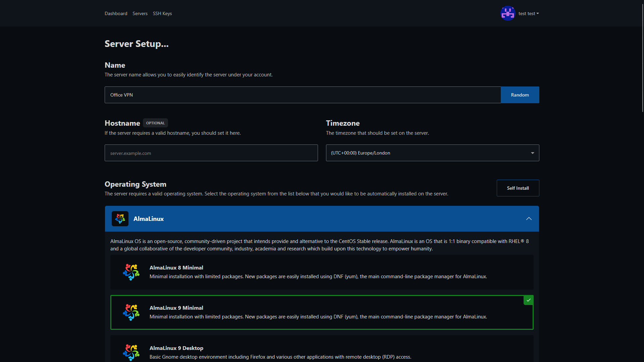The height and width of the screenshot is (362, 644).
Task: Generate a Random server name
Action: point(520,95)
